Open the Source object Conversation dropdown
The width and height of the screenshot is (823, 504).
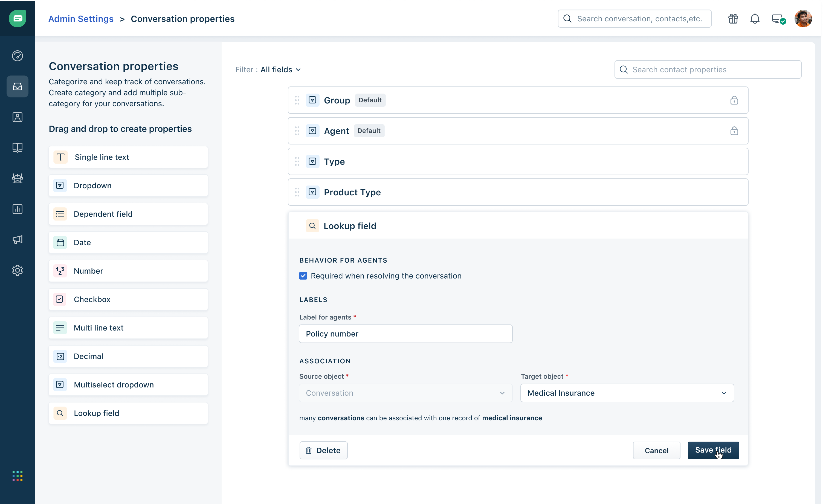[405, 393]
